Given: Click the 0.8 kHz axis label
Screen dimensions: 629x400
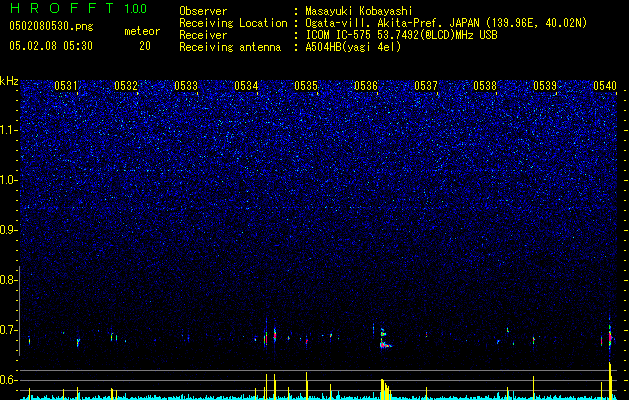Looking at the screenshot, I should click(8, 280).
